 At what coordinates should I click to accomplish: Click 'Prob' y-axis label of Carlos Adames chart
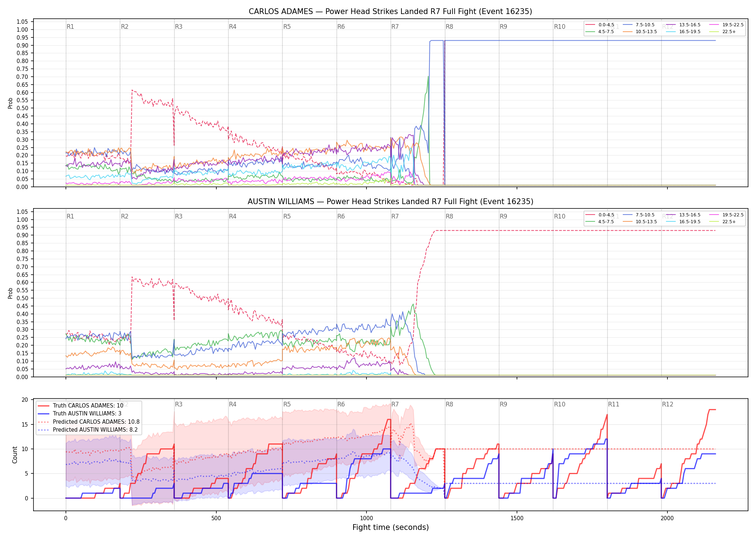[x=10, y=103]
